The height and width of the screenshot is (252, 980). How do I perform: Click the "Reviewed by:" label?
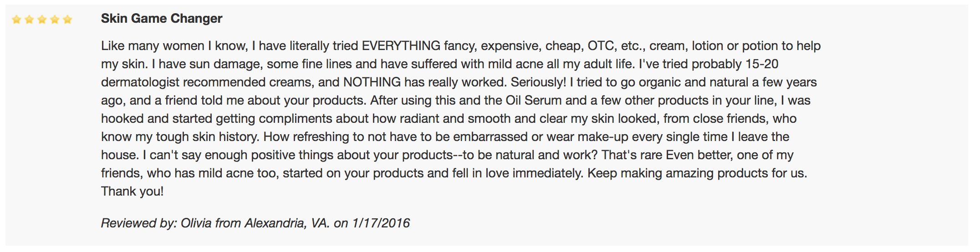(138, 223)
